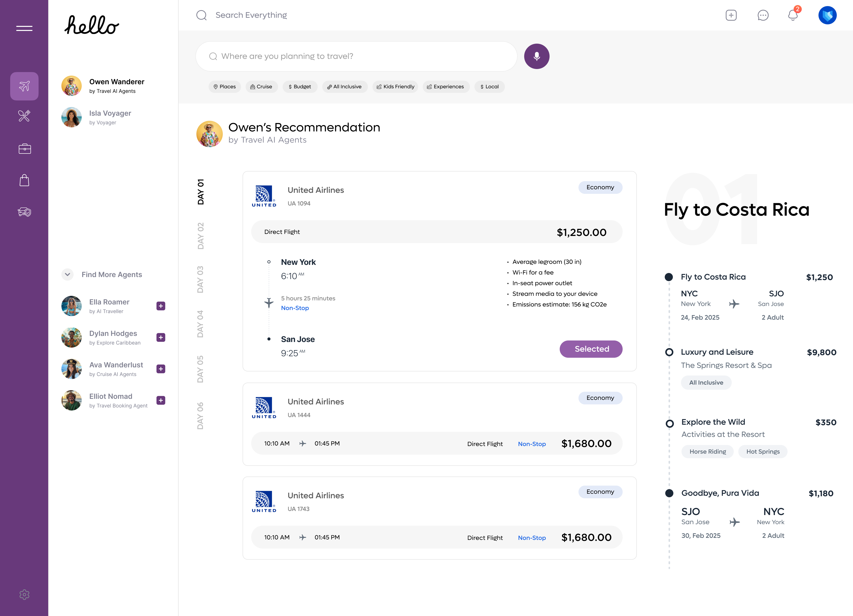This screenshot has width=853, height=616.
Task: Open the briefcase sidebar icon
Action: click(24, 149)
